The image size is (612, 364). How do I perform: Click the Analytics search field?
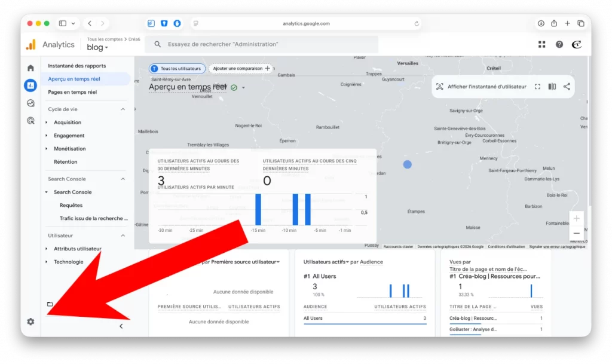click(x=266, y=44)
